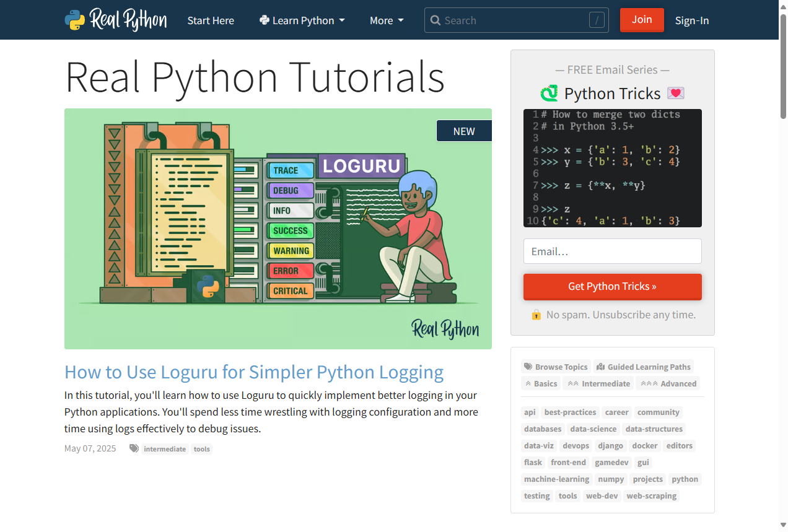Select the Intermediate difficulty filter
Screen dimensions: 788x532
click(x=598, y=383)
